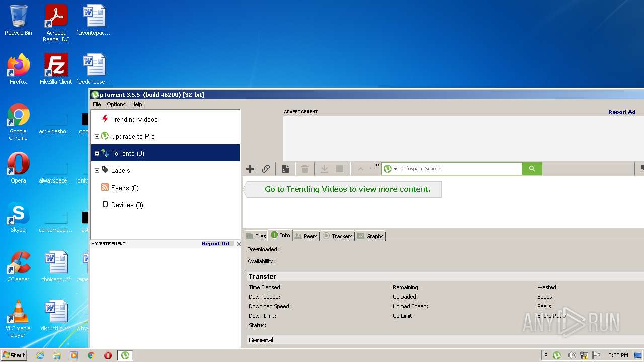The image size is (644, 362).
Task: Remove torrent trash icon in toolbar
Action: pos(305,169)
